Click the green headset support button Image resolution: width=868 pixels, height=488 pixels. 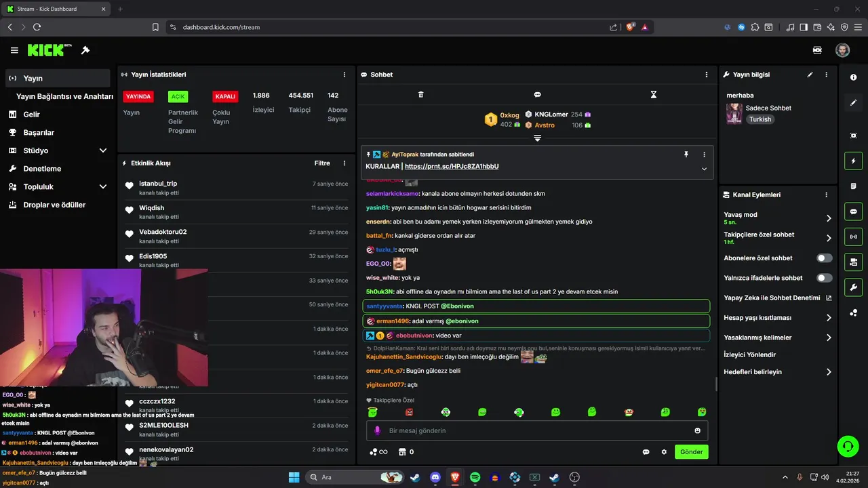(848, 446)
